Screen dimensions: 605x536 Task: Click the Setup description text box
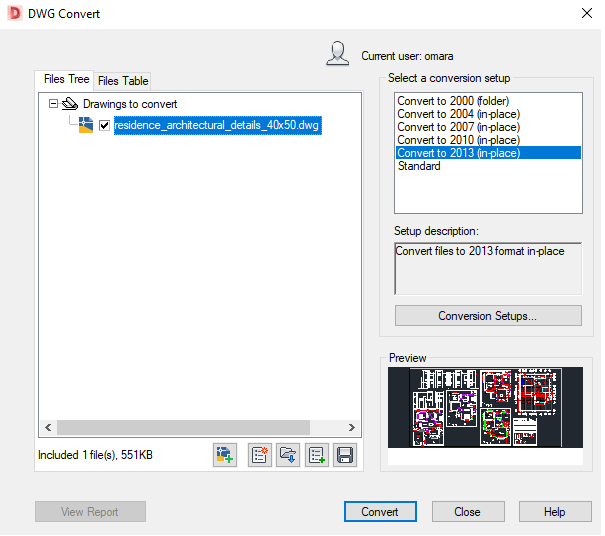488,269
